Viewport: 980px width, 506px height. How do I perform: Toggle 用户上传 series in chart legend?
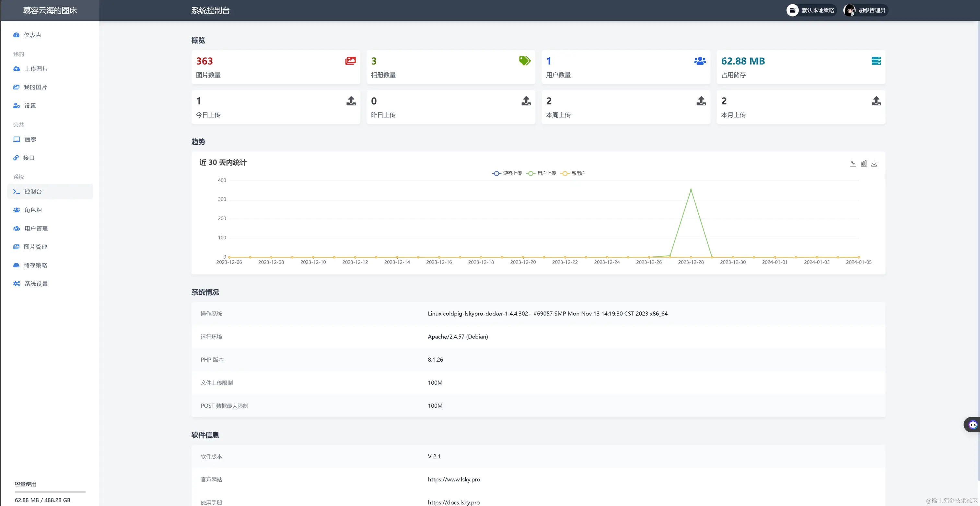(x=541, y=173)
